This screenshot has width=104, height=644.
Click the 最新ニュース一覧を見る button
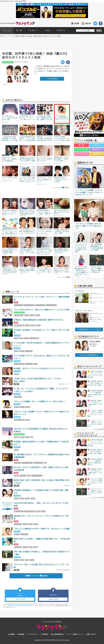[36, 576]
